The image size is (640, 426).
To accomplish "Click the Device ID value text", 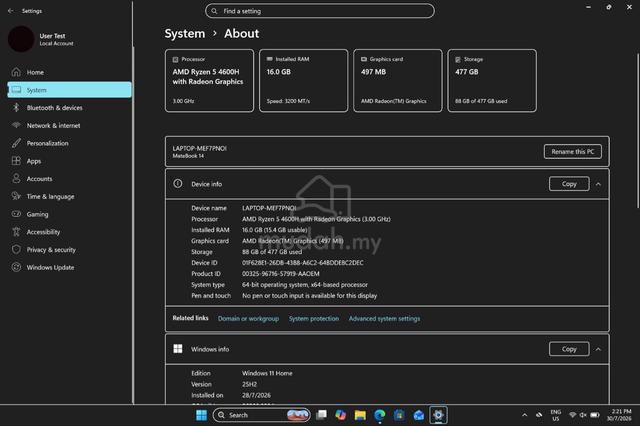I will point(302,263).
